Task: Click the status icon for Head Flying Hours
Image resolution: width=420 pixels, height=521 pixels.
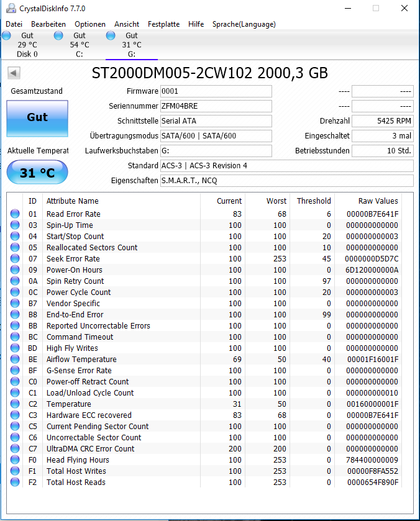Action: click(15, 460)
